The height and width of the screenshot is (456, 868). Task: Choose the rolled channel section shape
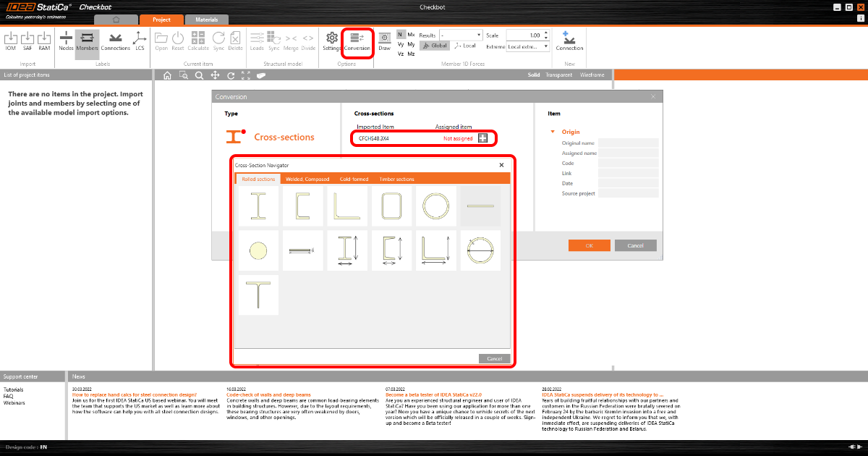(x=302, y=206)
